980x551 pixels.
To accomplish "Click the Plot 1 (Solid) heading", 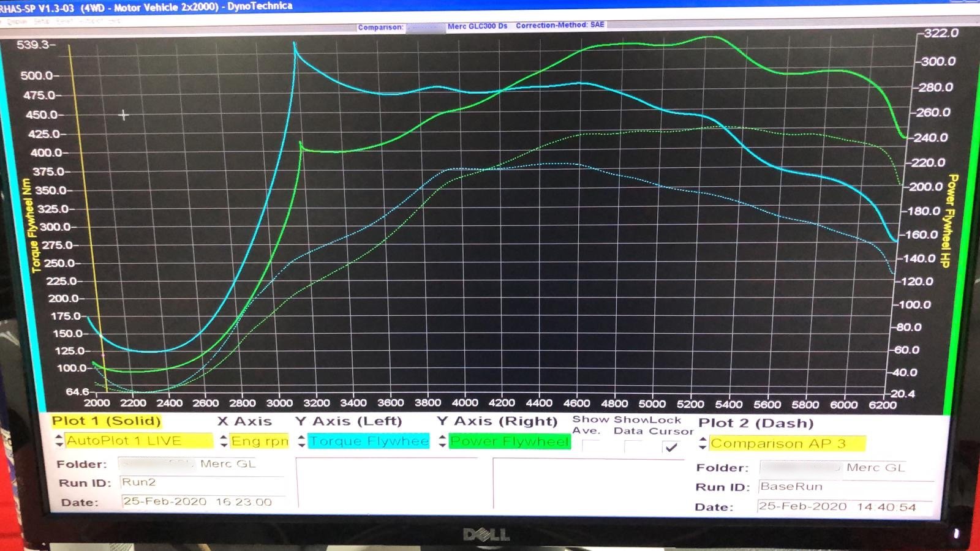I will pos(106,421).
